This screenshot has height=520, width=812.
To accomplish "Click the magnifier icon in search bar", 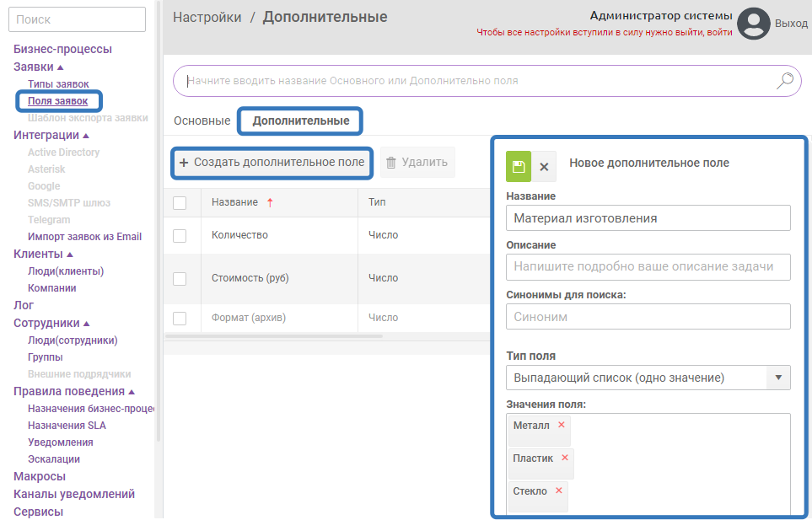I will point(784,81).
